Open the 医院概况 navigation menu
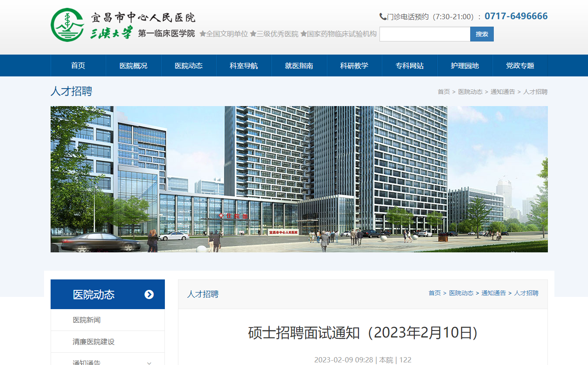588x365 pixels. coord(133,65)
